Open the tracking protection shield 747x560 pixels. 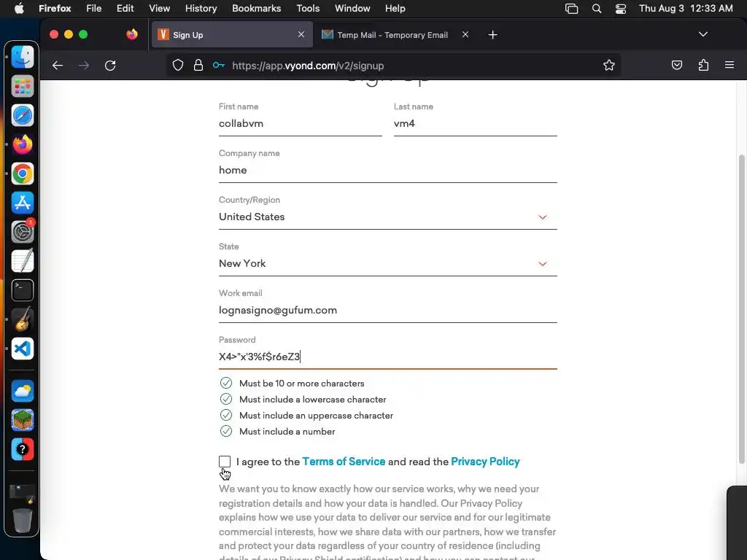pos(178,66)
